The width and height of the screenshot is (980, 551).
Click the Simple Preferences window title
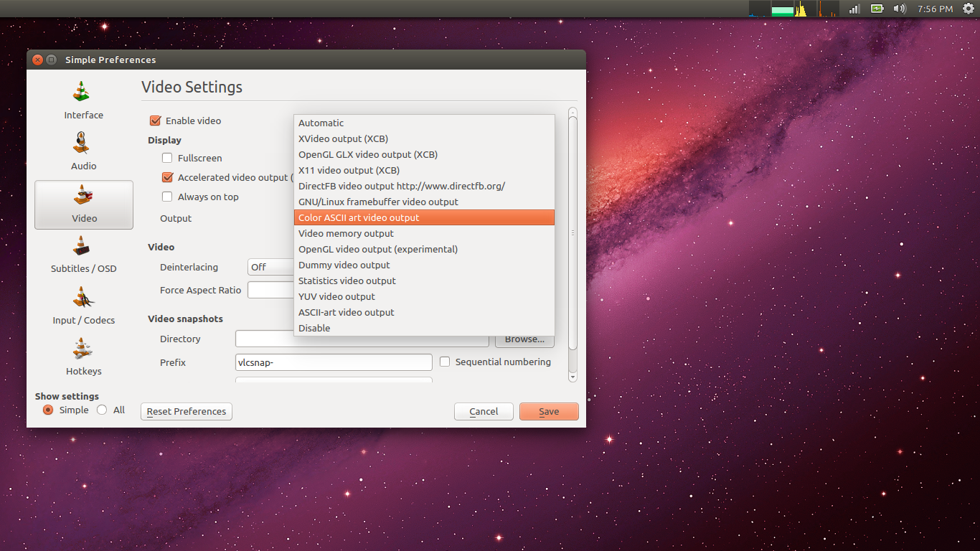[110, 60]
